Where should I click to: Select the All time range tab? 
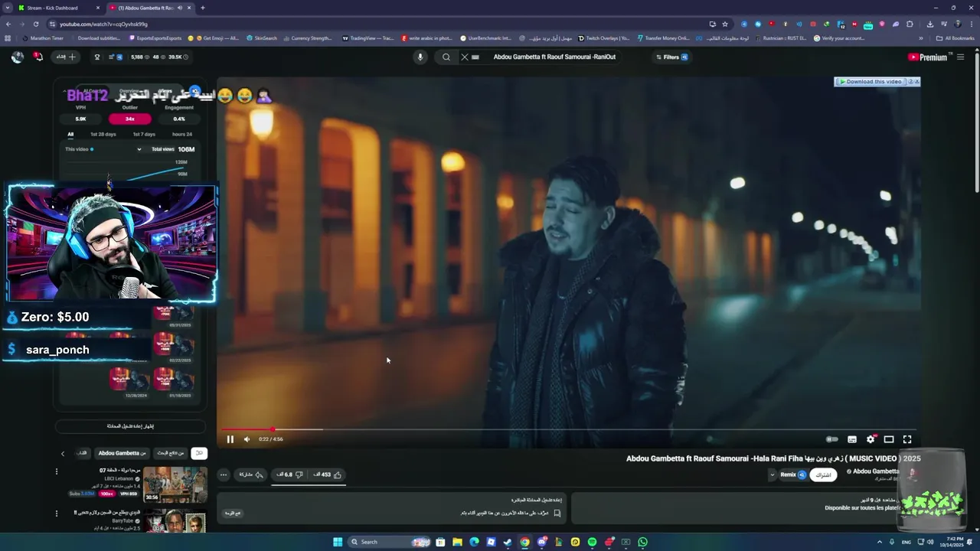click(x=70, y=134)
